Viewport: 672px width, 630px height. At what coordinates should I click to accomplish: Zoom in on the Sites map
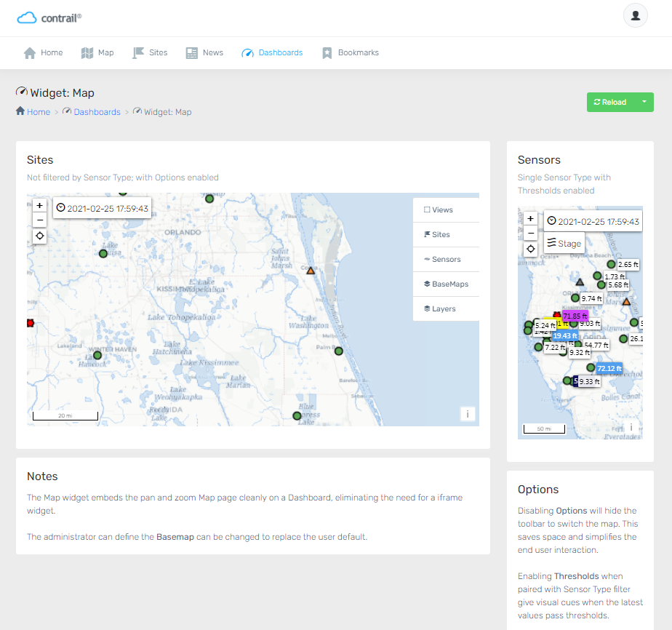pyautogui.click(x=40, y=206)
